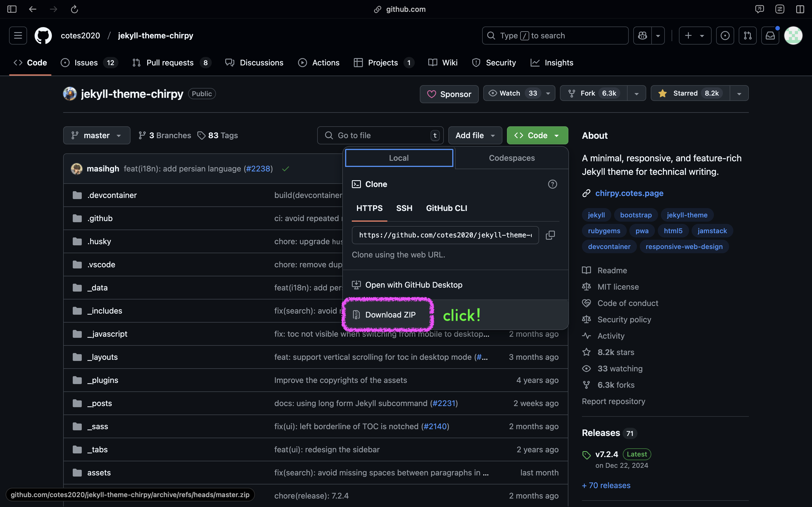Select the clone URL text field

point(445,235)
